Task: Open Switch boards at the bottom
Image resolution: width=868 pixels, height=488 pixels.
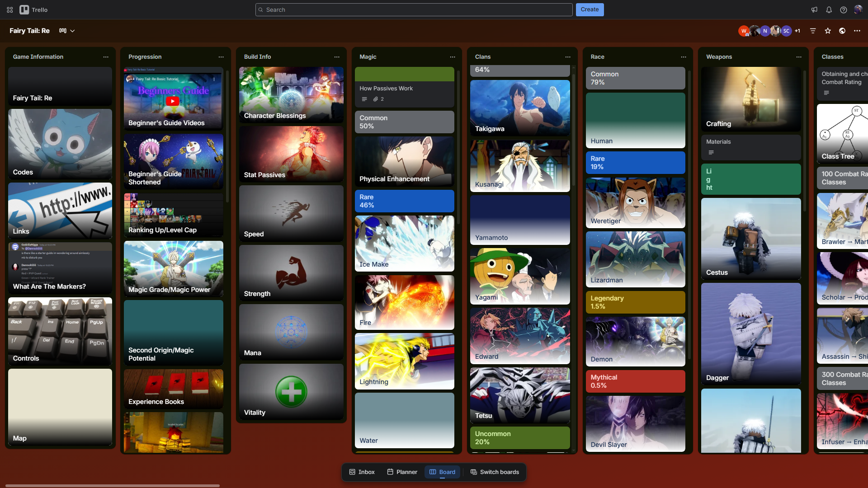Action: coord(495,472)
